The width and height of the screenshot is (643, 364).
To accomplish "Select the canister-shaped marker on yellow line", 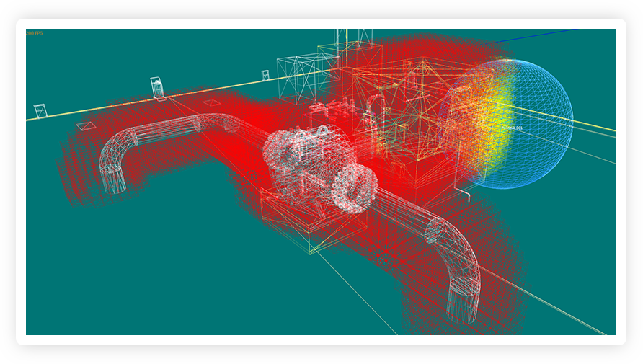I will click(157, 88).
